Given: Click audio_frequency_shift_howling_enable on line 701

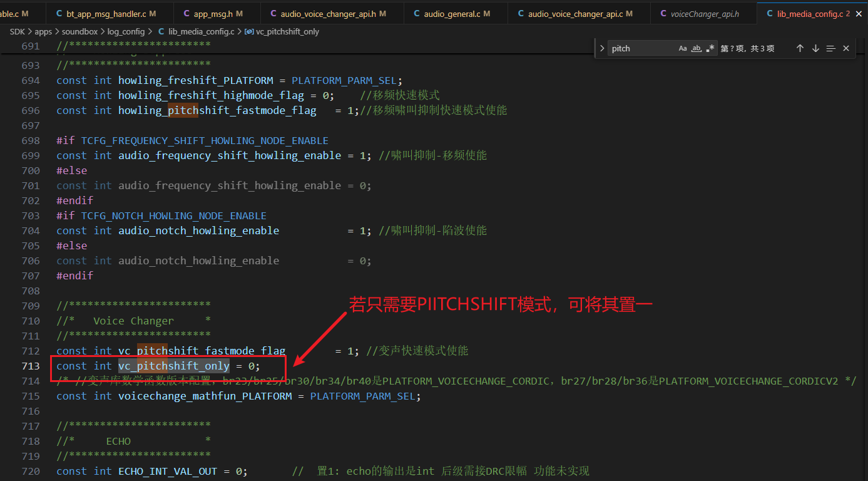Looking at the screenshot, I should tap(230, 185).
